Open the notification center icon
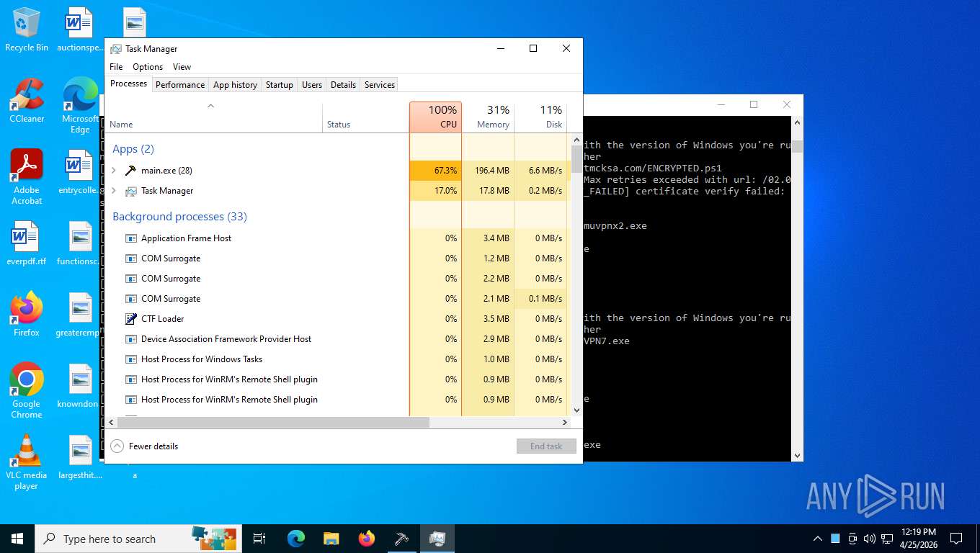This screenshot has width=980, height=553. [x=956, y=539]
